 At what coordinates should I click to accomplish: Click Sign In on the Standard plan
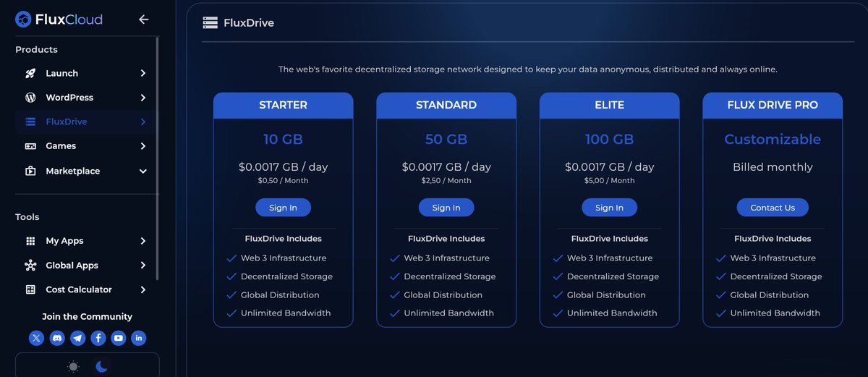tap(446, 208)
